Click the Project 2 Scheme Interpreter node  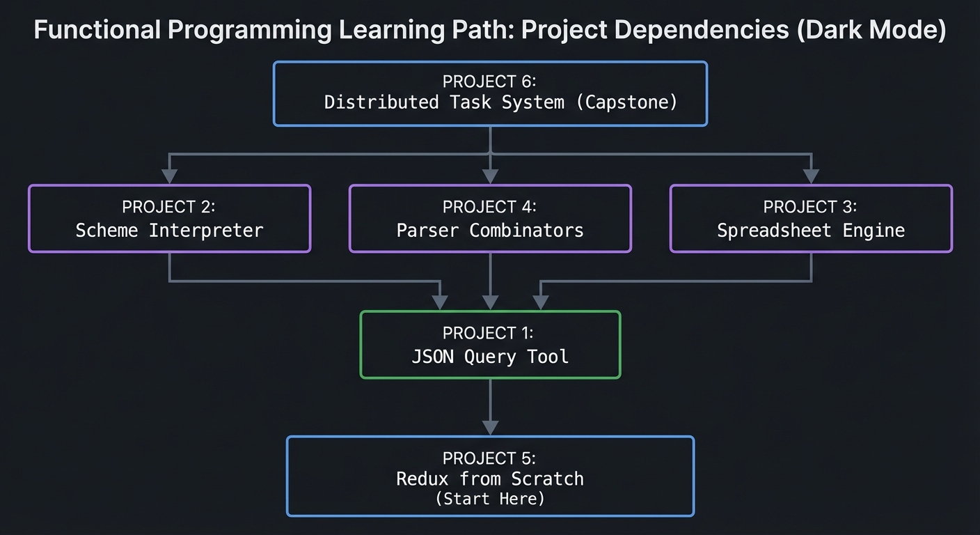[168, 218]
